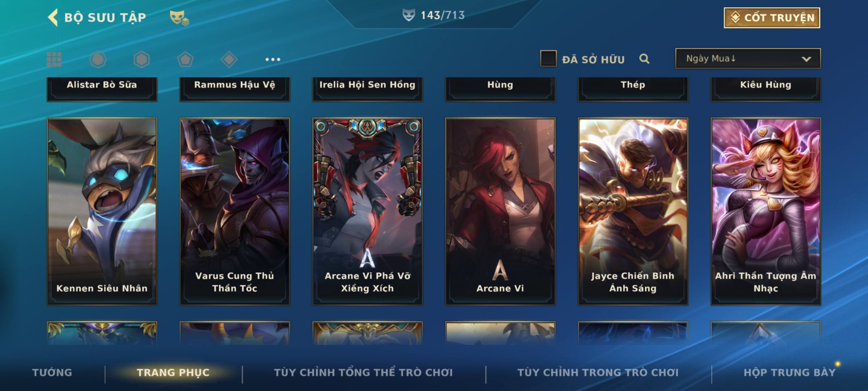The width and height of the screenshot is (868, 391).
Task: Open the skin shop mask-and-coins icon
Action: [x=179, y=17]
